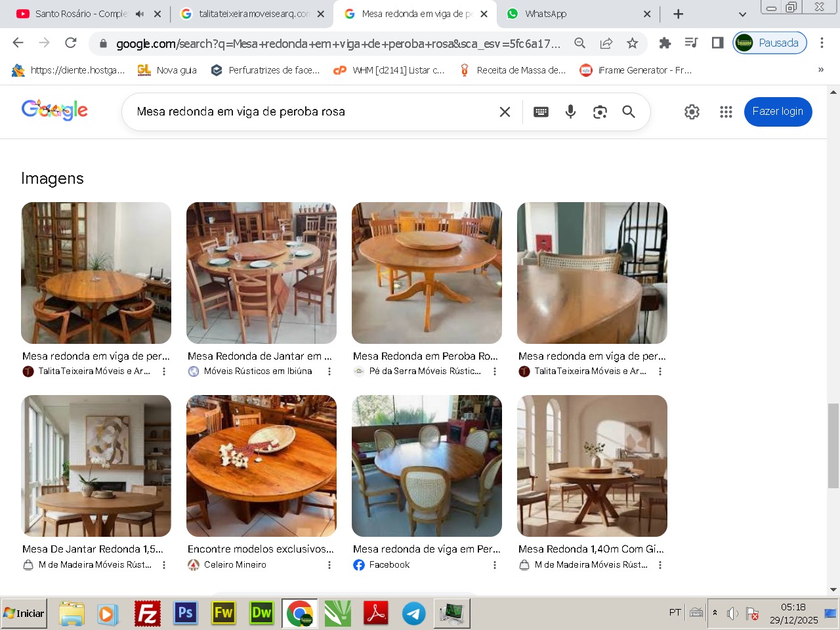The width and height of the screenshot is (840, 630).
Task: Switch to the talitateixeiramoveisearq tab
Action: 253,14
